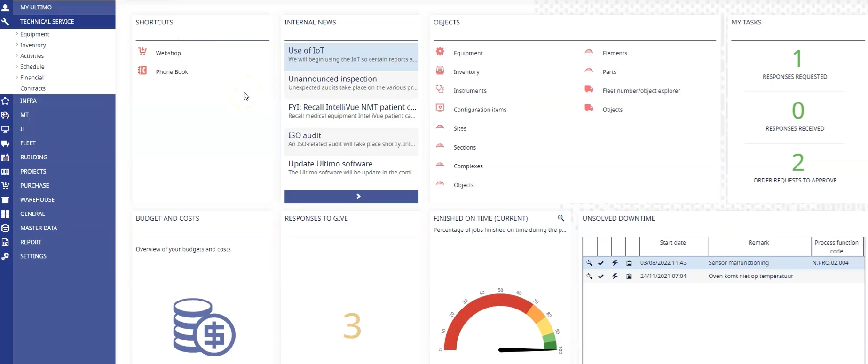Screen dimensions: 868x364
Task: Click the MT ambulance sidebar icon
Action: click(5, 115)
